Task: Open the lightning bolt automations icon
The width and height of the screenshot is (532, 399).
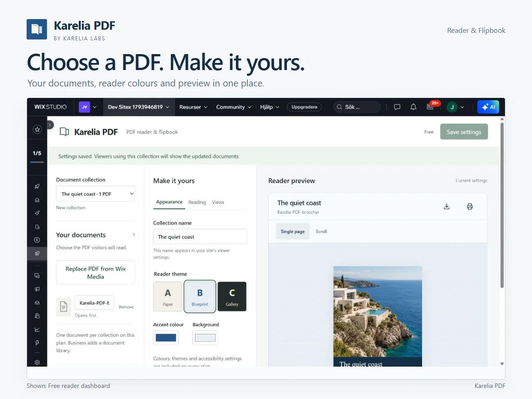Action: pos(37,343)
